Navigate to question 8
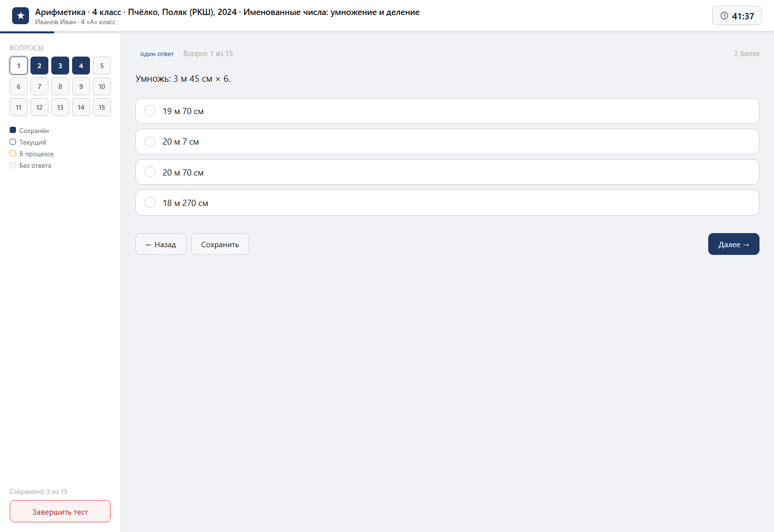The width and height of the screenshot is (774, 532). [x=60, y=87]
